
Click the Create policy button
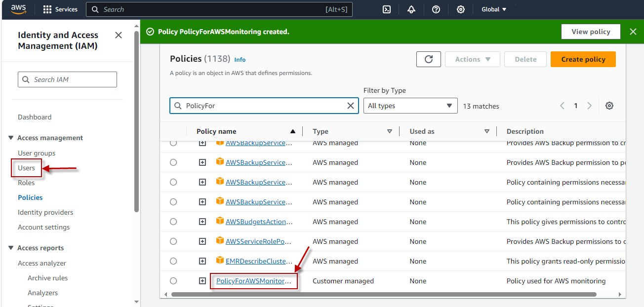click(x=583, y=59)
